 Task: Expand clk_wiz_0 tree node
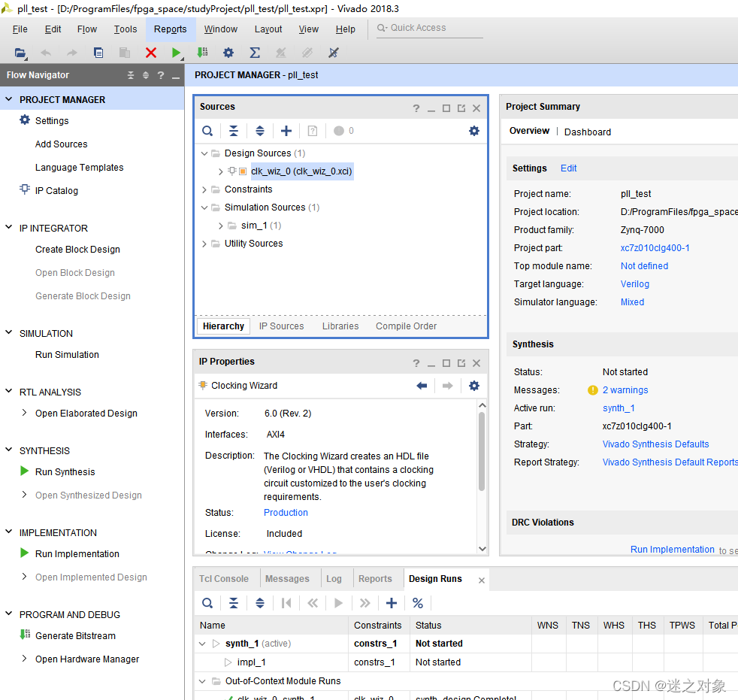tap(220, 172)
